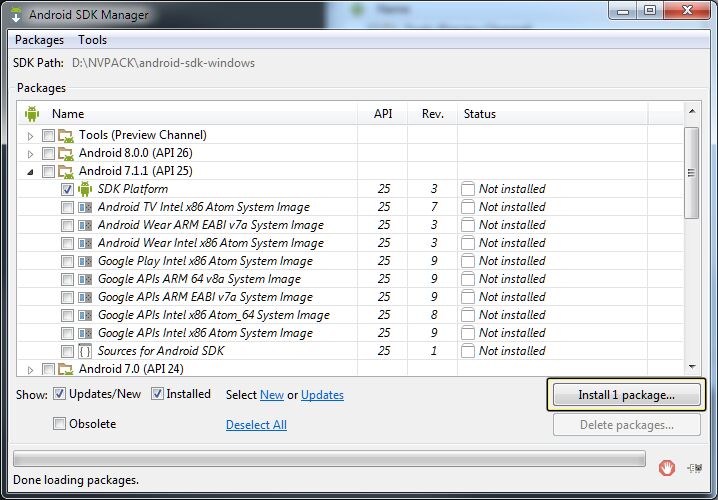Open the log window icon in status bar
This screenshot has height=500, width=718.
point(695,468)
